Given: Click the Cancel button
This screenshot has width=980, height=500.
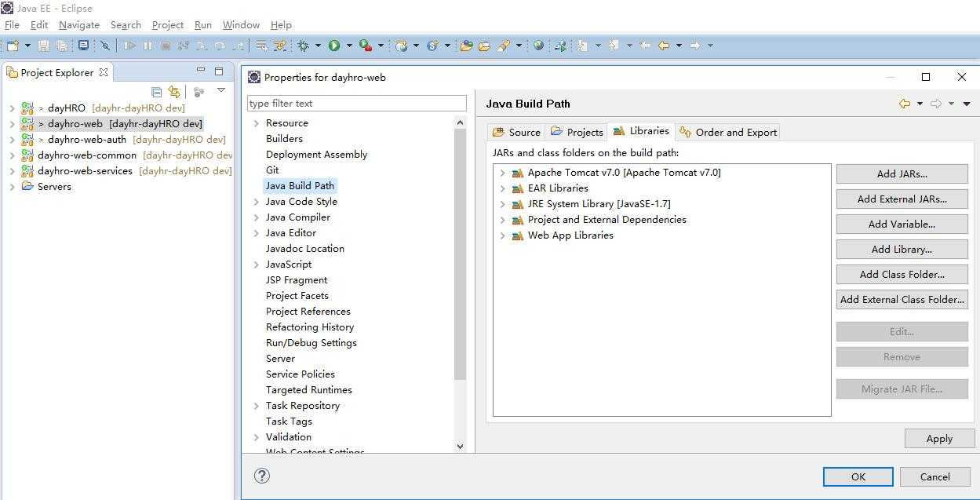Looking at the screenshot, I should pos(934,476).
